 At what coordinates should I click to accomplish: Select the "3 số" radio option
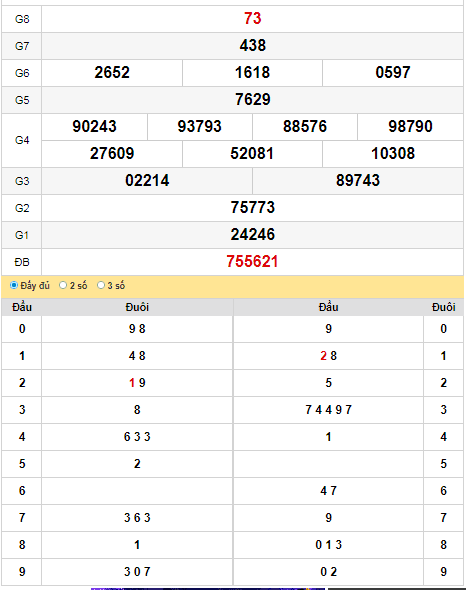pyautogui.click(x=101, y=285)
